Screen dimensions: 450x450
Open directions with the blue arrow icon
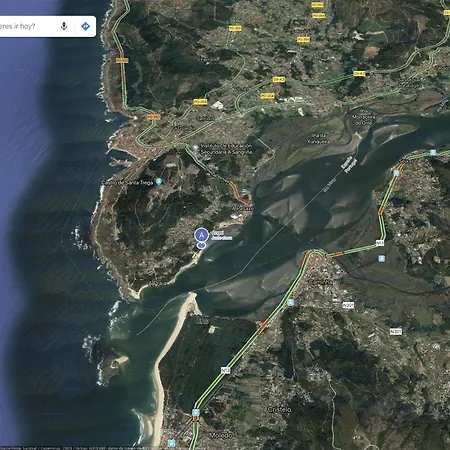click(85, 26)
